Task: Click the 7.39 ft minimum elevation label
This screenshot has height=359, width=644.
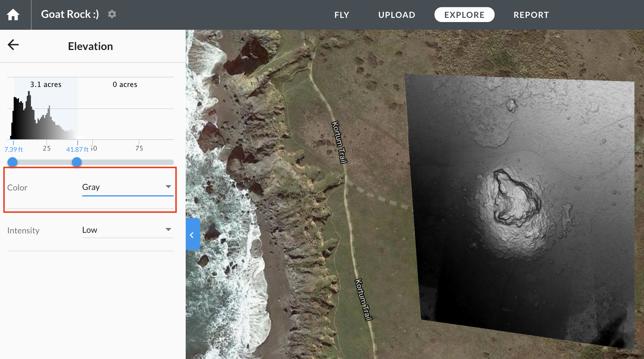Action: tap(14, 149)
